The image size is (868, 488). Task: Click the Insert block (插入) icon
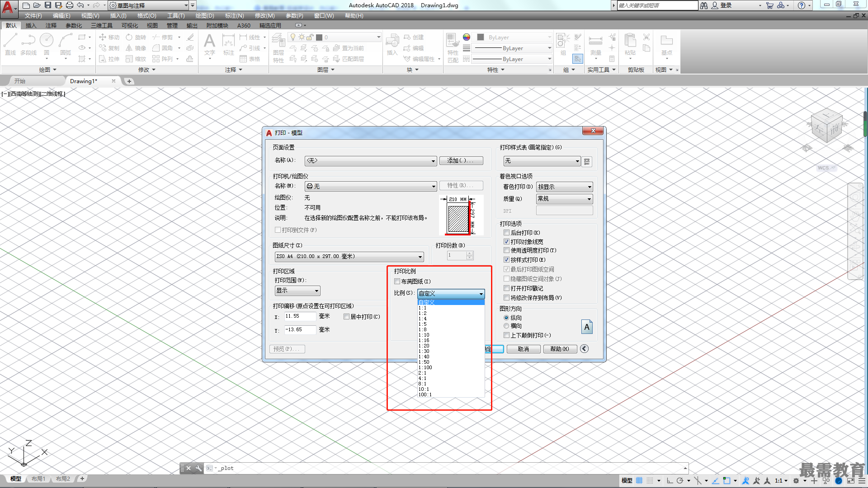[x=392, y=44]
